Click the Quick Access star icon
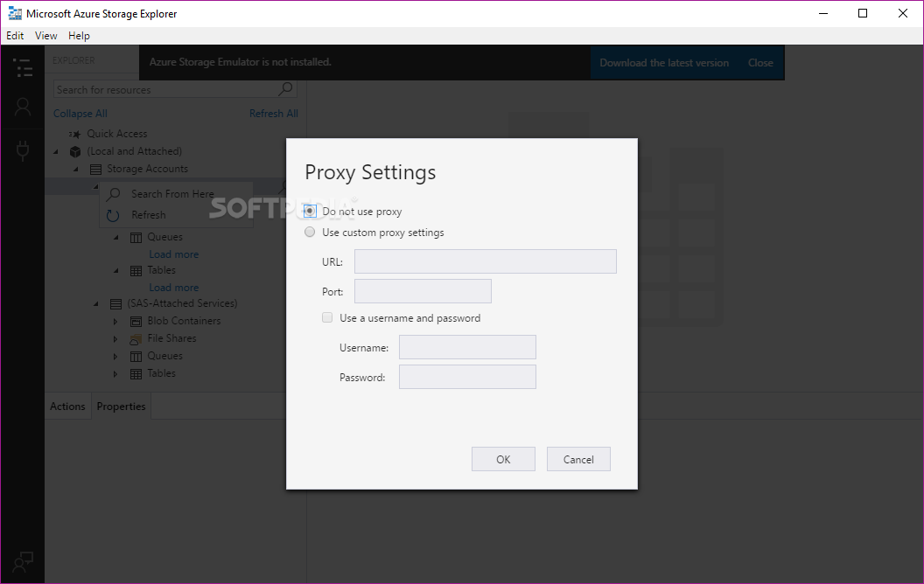This screenshot has height=584, width=924. pyautogui.click(x=75, y=135)
